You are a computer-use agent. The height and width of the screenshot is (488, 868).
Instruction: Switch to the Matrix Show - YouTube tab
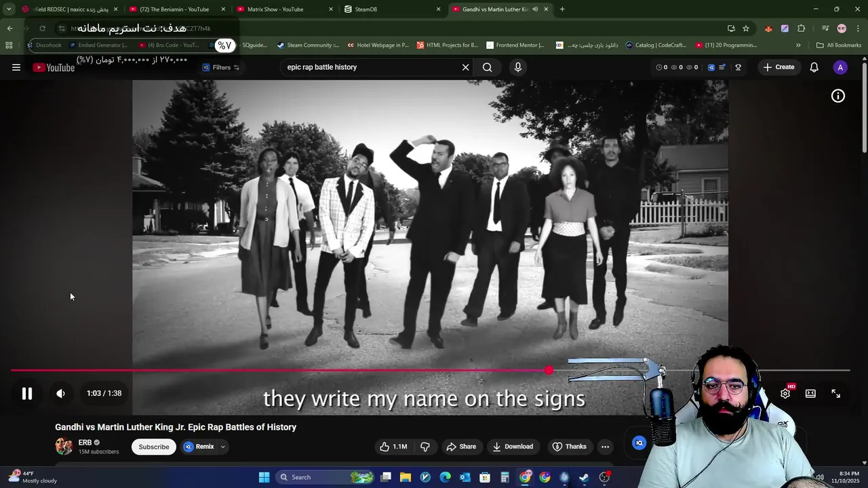[285, 9]
